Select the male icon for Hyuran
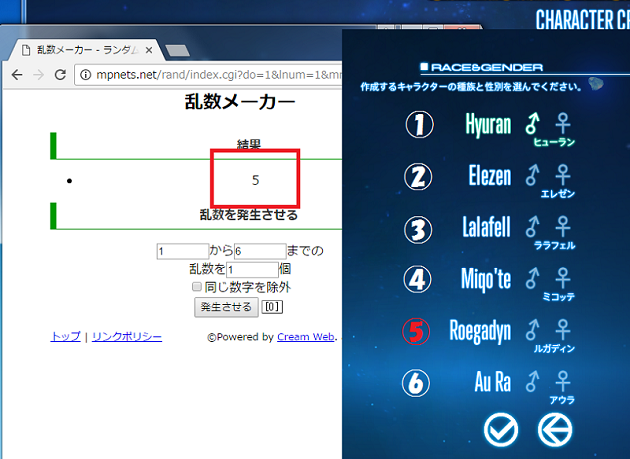 coord(532,123)
